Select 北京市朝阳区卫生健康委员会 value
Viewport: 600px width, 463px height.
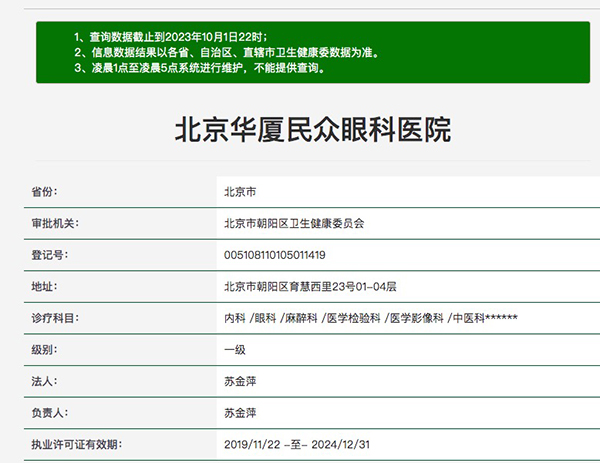[x=294, y=223]
